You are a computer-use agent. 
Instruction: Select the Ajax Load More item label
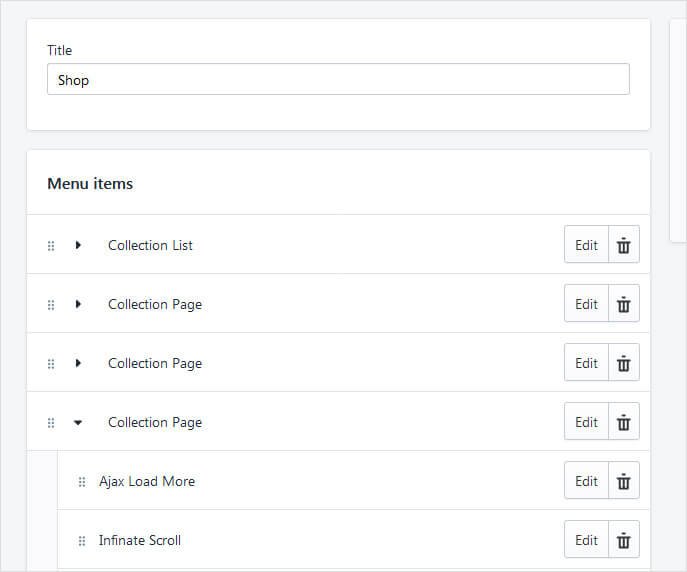click(x=147, y=481)
